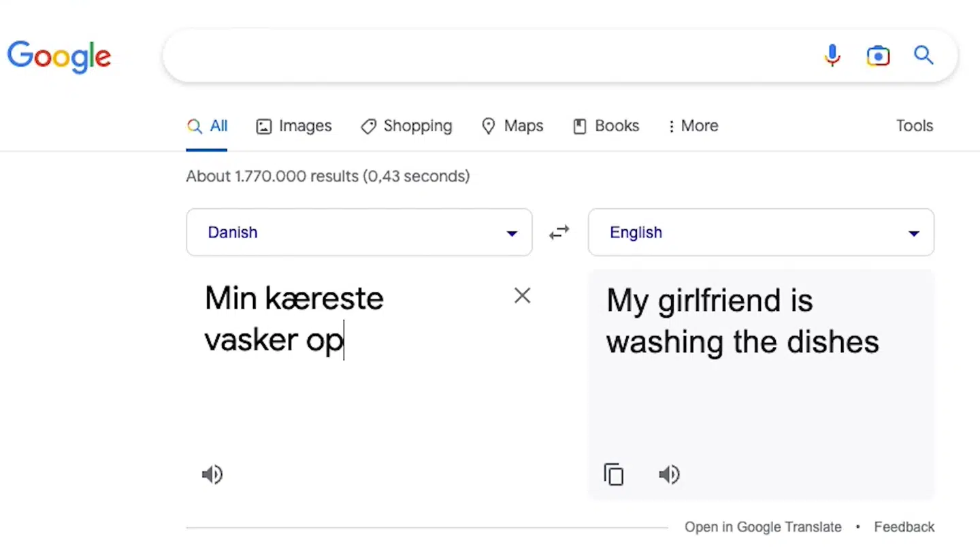This screenshot has height=551, width=980.
Task: Expand the More search categories menu
Action: [x=693, y=126]
